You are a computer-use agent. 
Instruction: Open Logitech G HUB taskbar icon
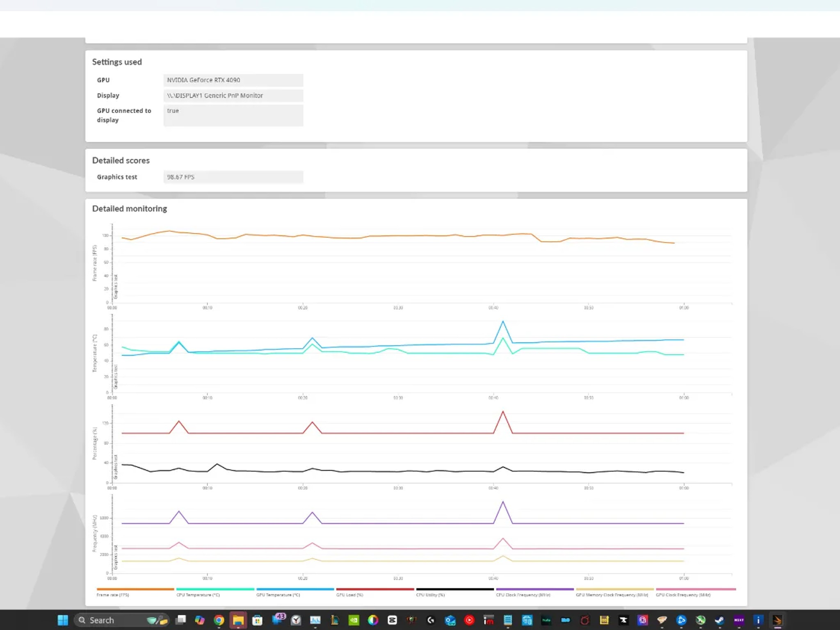[x=431, y=620]
